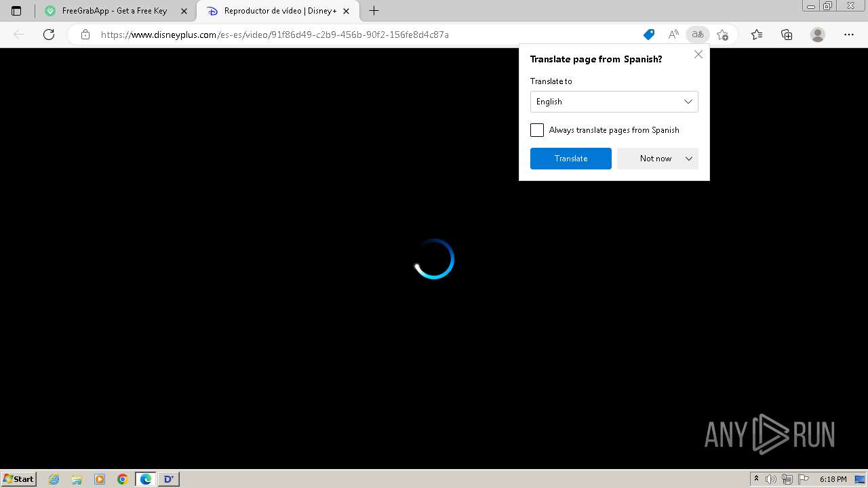The image size is (868, 488).
Task: Open a new browser tab
Action: tap(374, 11)
